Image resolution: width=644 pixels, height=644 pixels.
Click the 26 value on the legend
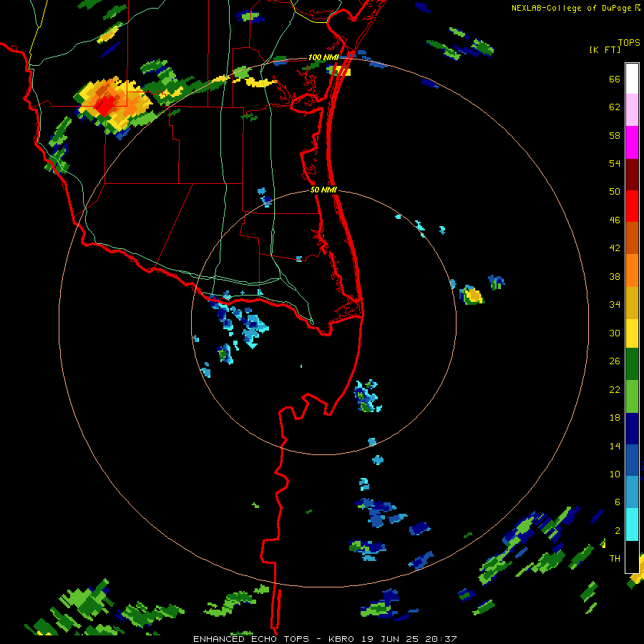[615, 361]
